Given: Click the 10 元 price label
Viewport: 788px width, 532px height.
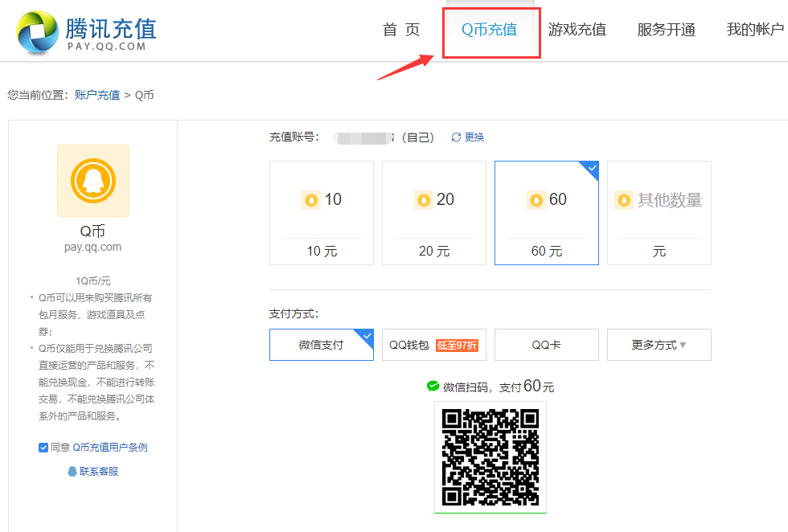Looking at the screenshot, I should [322, 251].
